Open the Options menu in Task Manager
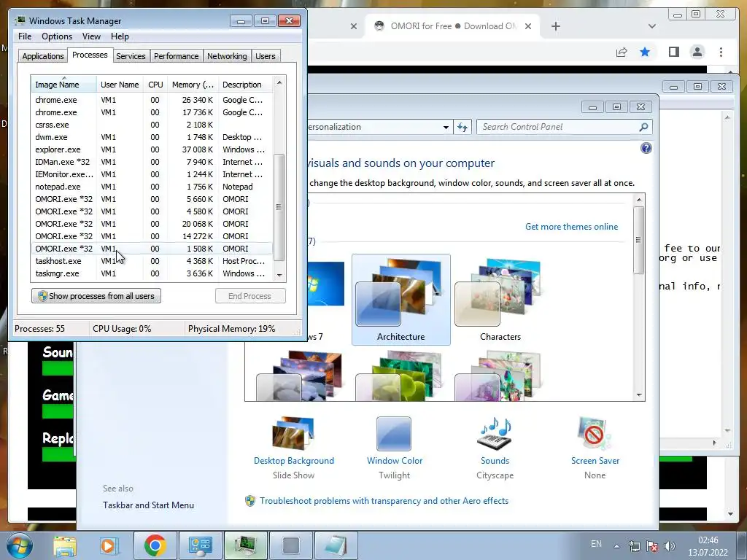This screenshot has width=747, height=560. pos(57,36)
